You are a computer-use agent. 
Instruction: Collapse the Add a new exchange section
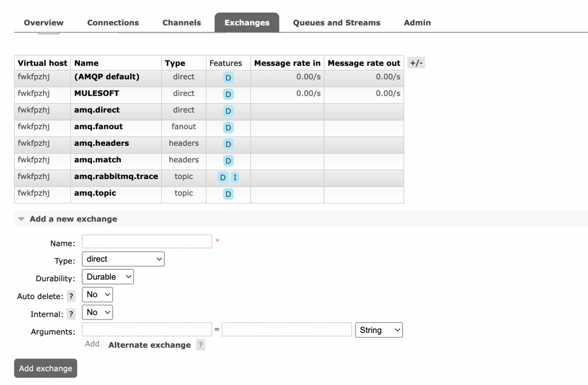tap(21, 219)
